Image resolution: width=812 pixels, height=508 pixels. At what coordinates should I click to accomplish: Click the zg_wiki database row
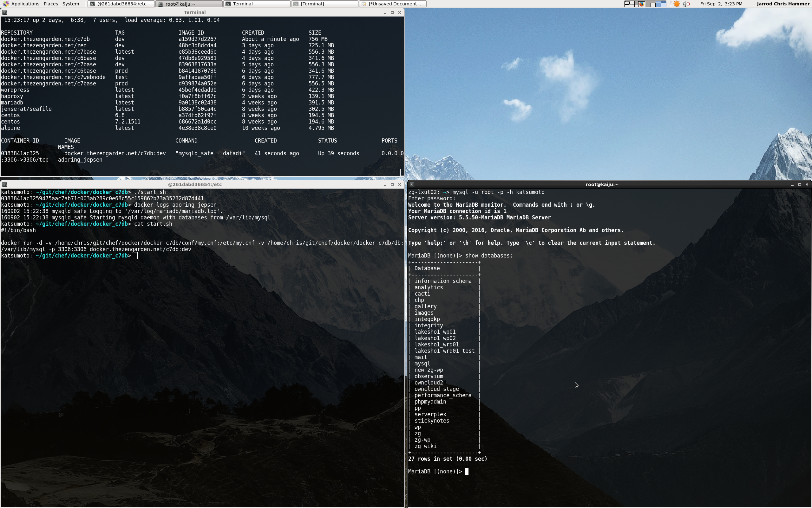click(444, 446)
